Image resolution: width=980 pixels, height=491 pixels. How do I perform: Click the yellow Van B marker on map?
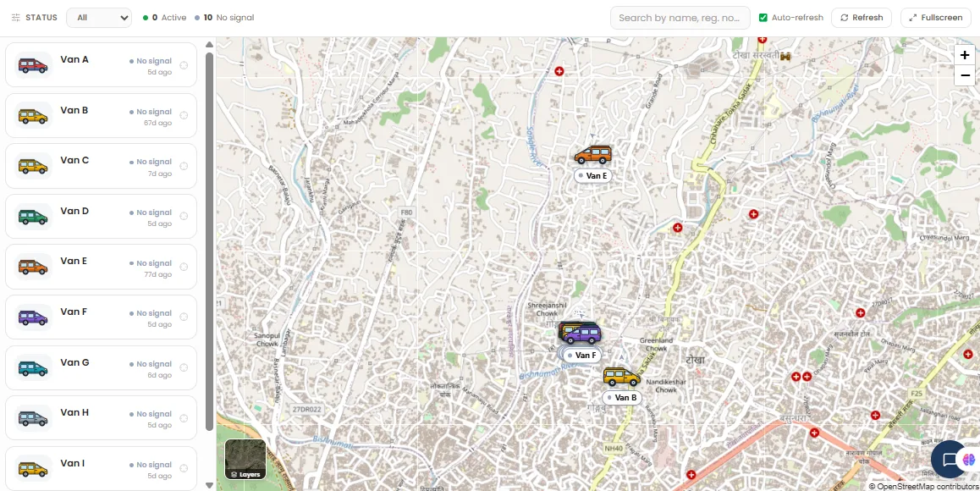point(622,377)
